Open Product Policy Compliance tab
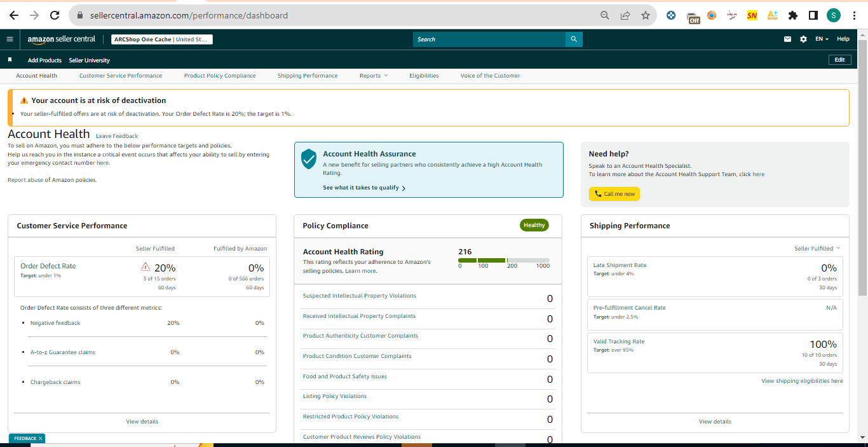The width and height of the screenshot is (868, 447). pos(220,76)
